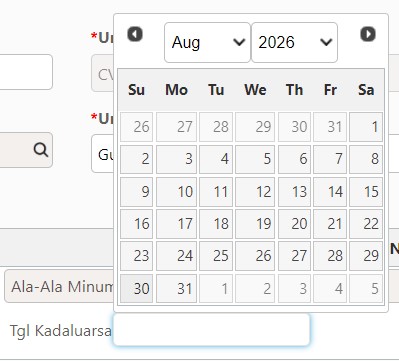Select Tuesday August 25
Viewport: 399px width, 361px height.
216,256
